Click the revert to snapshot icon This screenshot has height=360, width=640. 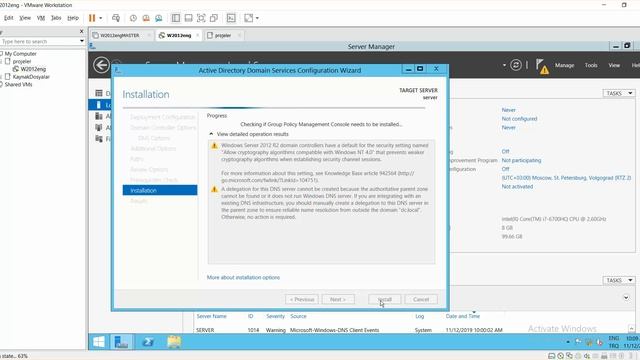pyautogui.click(x=146, y=18)
